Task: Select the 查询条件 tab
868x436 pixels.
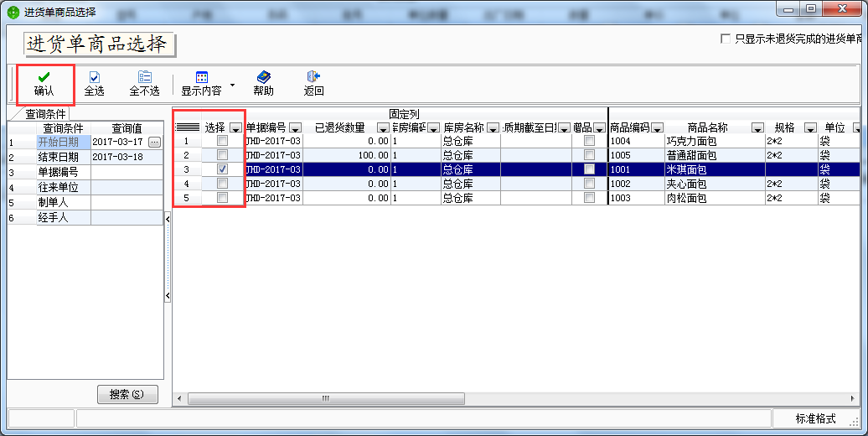Action: (x=46, y=114)
